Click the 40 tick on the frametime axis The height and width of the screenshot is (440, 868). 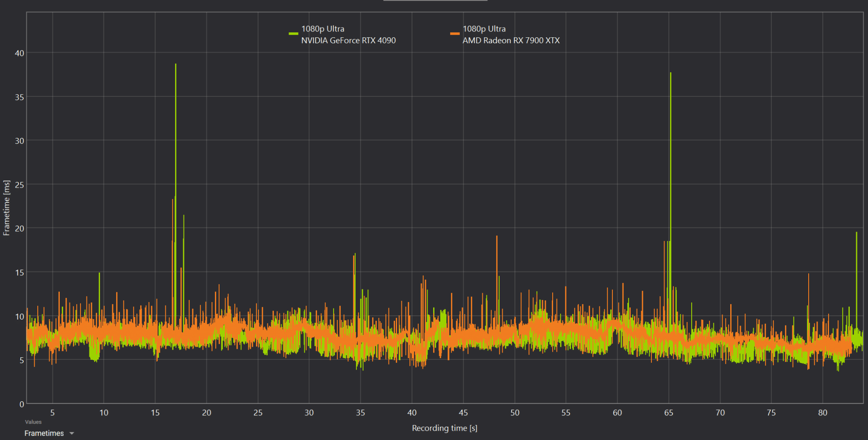coord(19,53)
